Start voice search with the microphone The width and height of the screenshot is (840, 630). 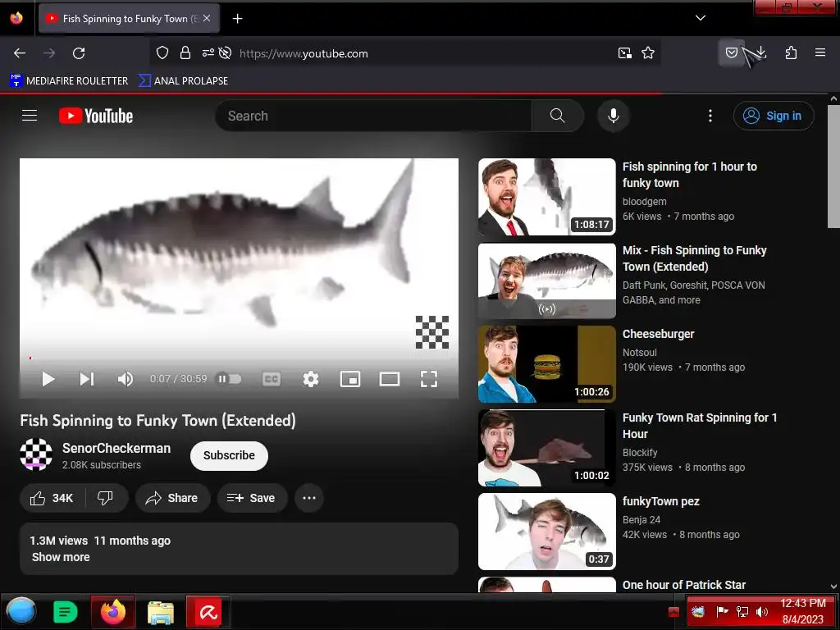(x=614, y=116)
